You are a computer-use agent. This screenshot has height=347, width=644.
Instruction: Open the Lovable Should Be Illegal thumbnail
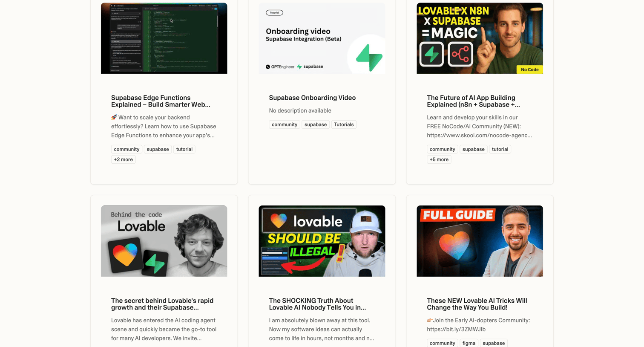322,241
